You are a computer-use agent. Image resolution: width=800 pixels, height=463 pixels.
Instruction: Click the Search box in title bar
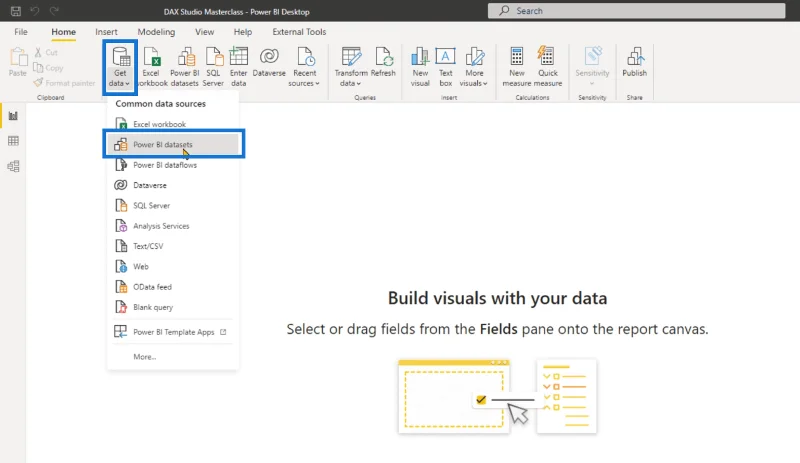tap(636, 11)
